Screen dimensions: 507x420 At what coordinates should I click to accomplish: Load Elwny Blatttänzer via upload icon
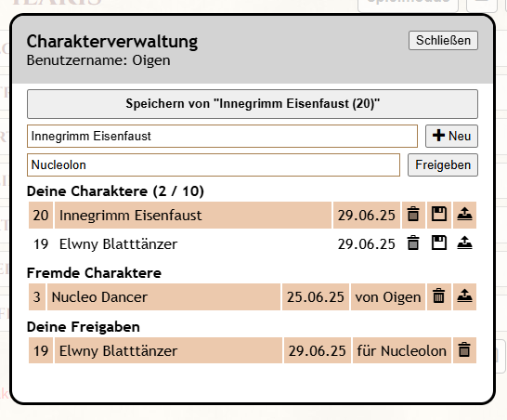coord(464,243)
